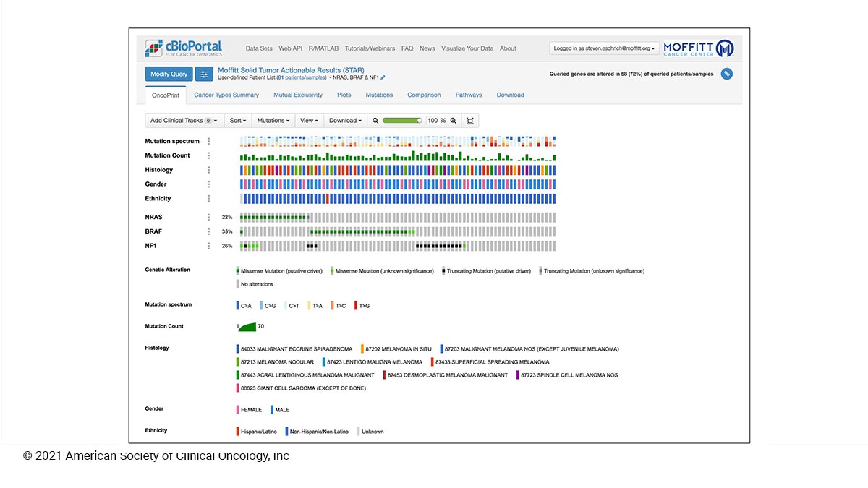Click the 100 % zoom input field
This screenshot has width=868, height=488.
[433, 120]
